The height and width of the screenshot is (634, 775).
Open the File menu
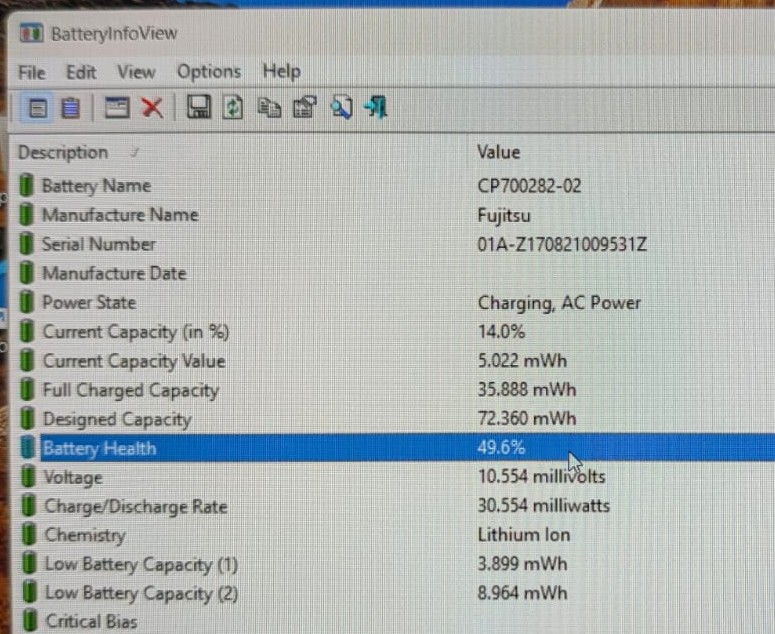tap(32, 73)
